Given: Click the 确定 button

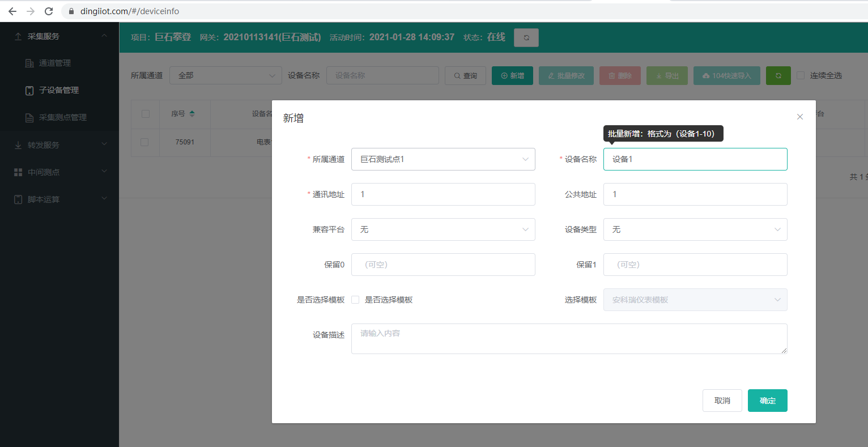Looking at the screenshot, I should pos(767,401).
